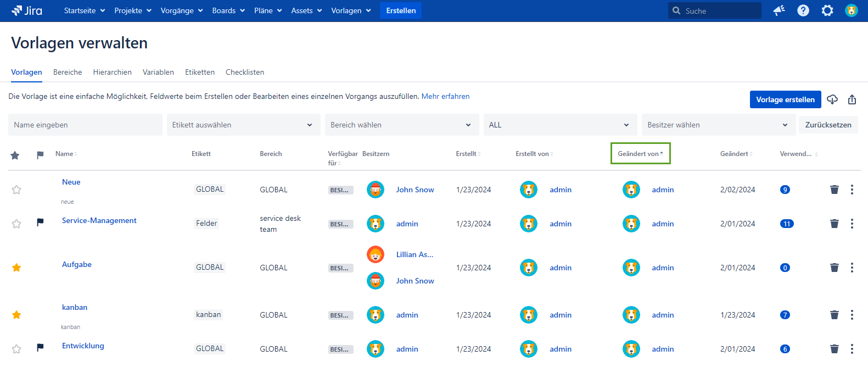This screenshot has width=868, height=367.
Task: Click the trash icon in kanban row
Action: (835, 315)
